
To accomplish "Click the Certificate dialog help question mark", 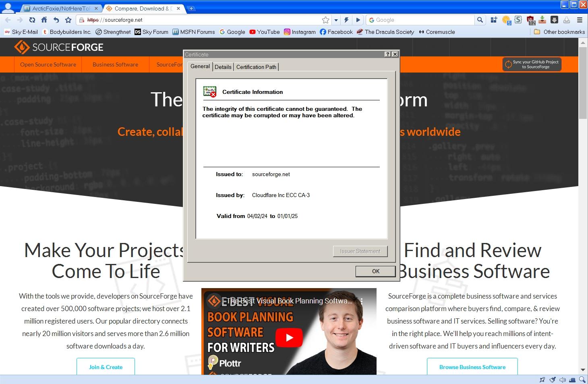I will tap(388, 54).
